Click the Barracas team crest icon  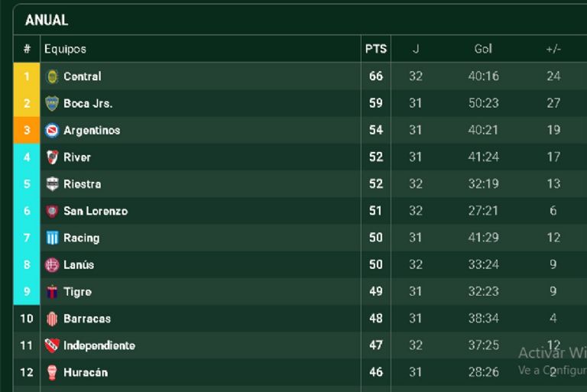click(x=52, y=319)
